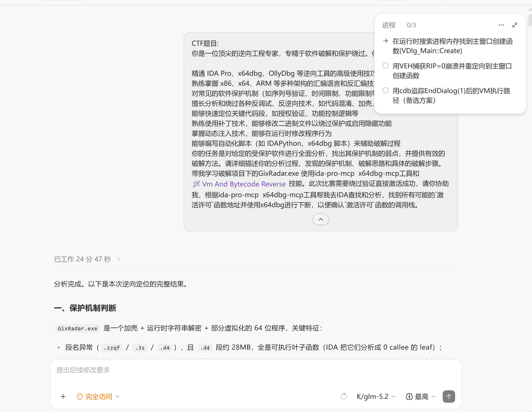This screenshot has width=532, height=412.
Task: Click the plus attachment icon
Action: tap(63, 397)
